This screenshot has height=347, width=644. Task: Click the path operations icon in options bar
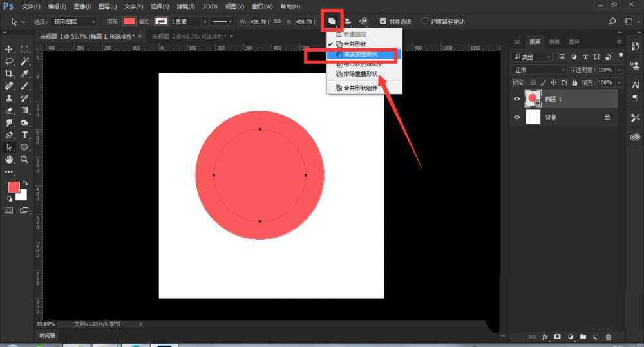[x=332, y=21]
